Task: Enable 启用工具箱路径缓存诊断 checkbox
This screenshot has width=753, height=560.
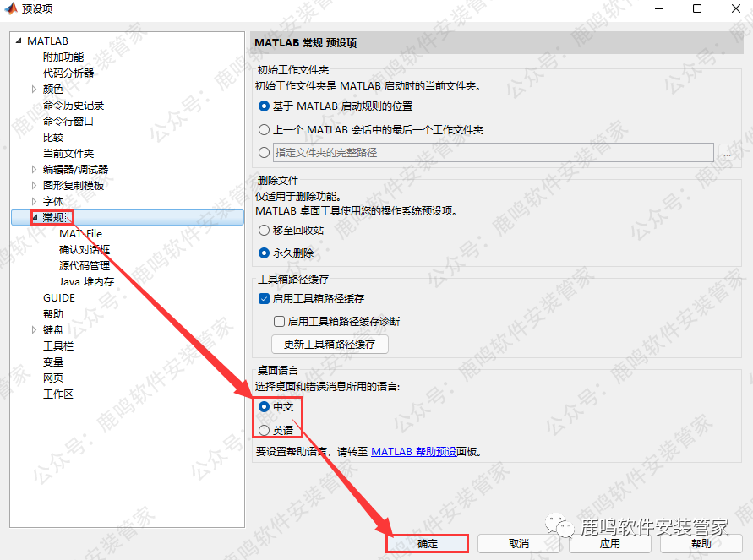Action: (x=280, y=322)
